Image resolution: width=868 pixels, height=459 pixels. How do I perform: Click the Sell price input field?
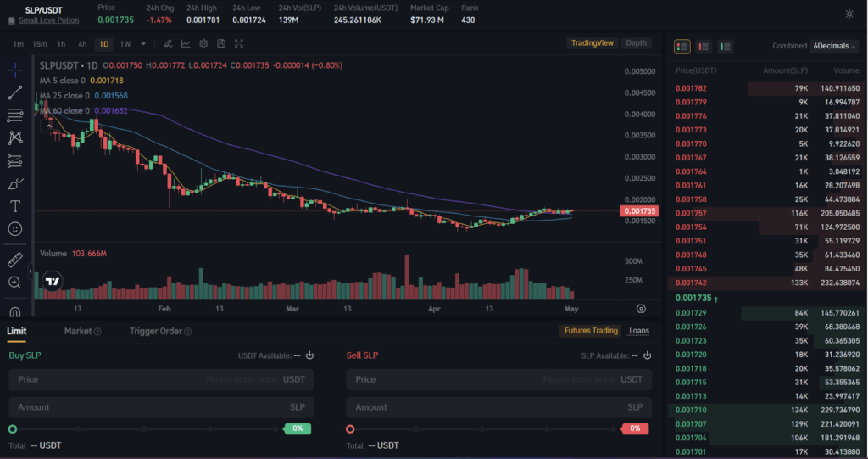pos(498,380)
